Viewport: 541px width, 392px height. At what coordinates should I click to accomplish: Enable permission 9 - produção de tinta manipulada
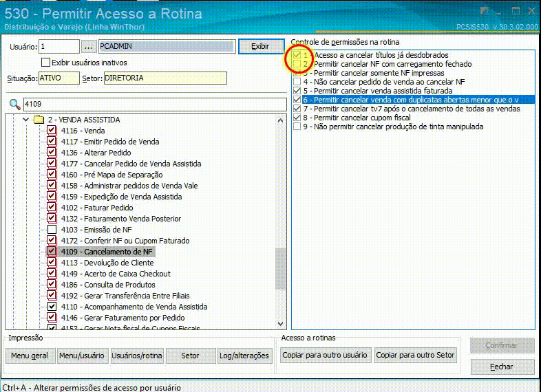tap(297, 127)
